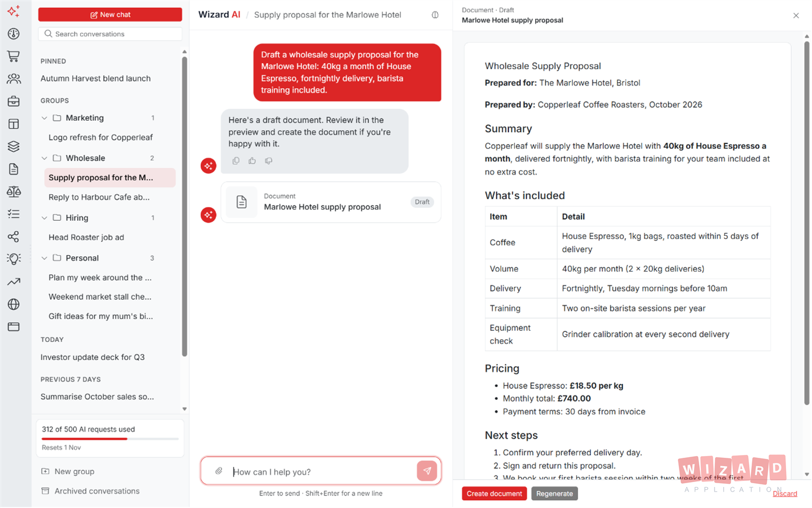Attach a file with the paperclip icon
The width and height of the screenshot is (812, 508).
(219, 471)
